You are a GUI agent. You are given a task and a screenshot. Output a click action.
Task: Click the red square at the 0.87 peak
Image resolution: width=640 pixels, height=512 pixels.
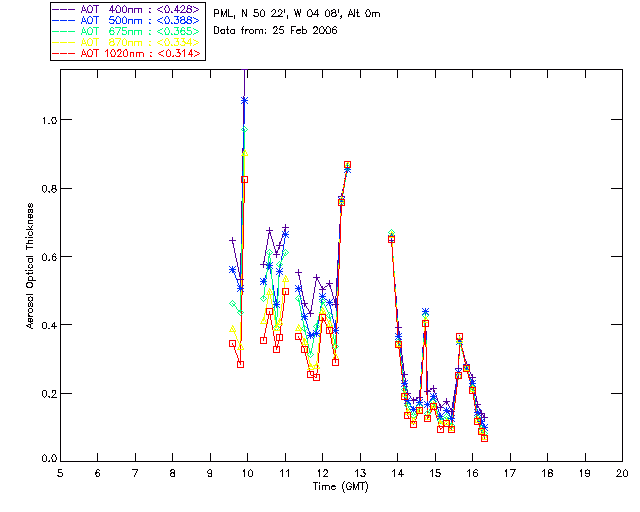pyautogui.click(x=347, y=164)
